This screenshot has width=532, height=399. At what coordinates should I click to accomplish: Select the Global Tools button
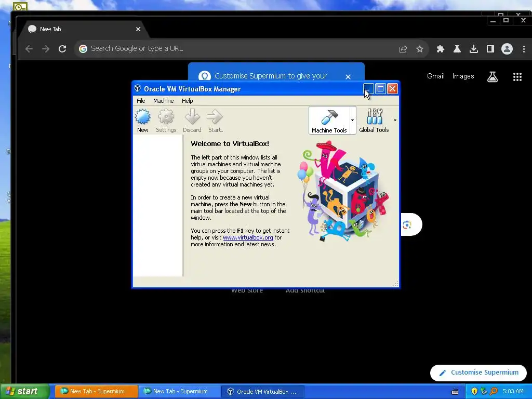(374, 121)
